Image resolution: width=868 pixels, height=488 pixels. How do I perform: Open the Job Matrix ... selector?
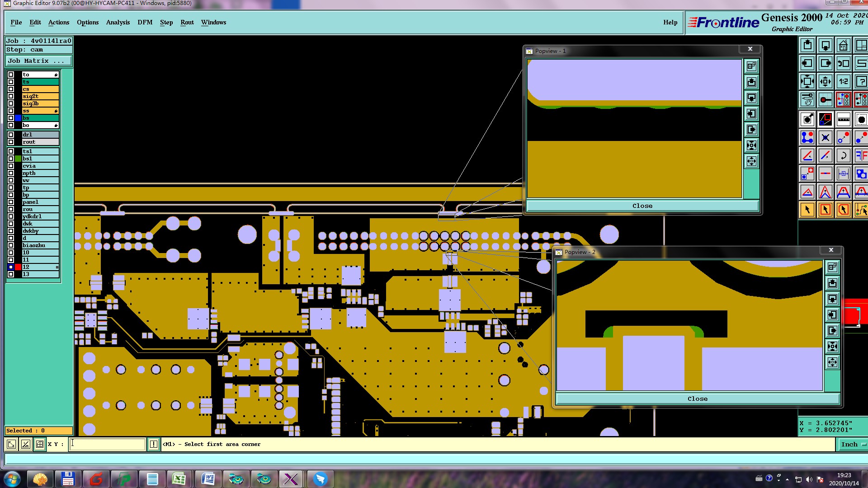38,61
